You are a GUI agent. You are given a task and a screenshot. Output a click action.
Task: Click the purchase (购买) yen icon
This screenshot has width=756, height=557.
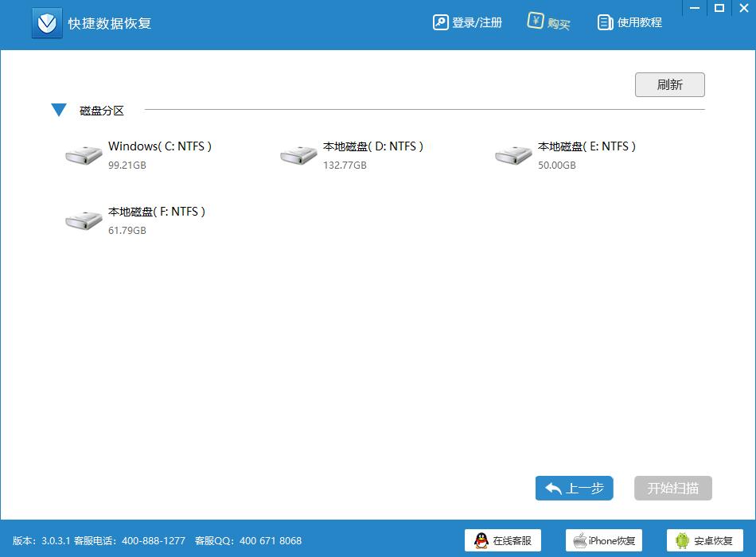pos(535,21)
